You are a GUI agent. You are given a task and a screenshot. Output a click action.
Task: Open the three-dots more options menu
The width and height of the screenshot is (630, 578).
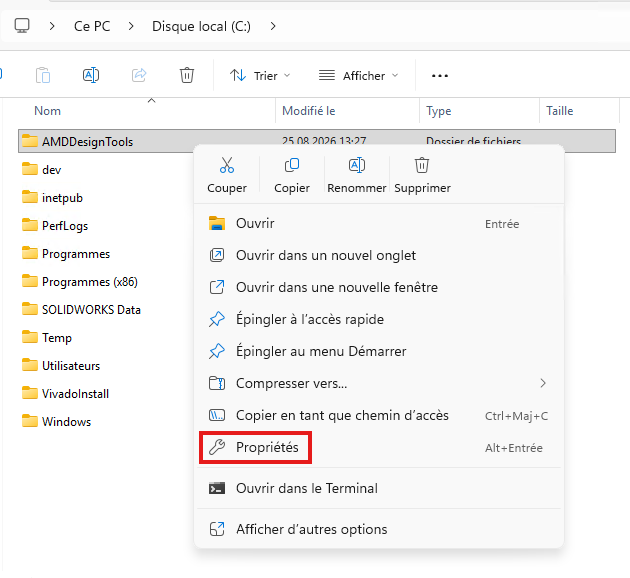click(x=440, y=76)
